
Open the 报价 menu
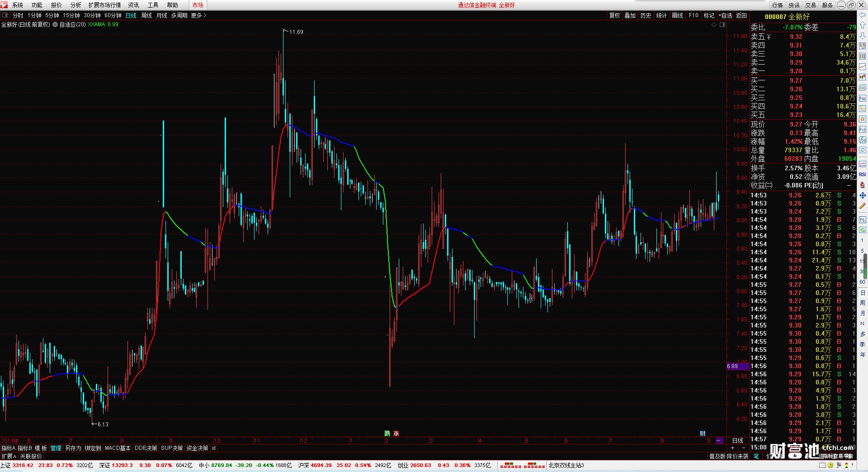coord(57,5)
